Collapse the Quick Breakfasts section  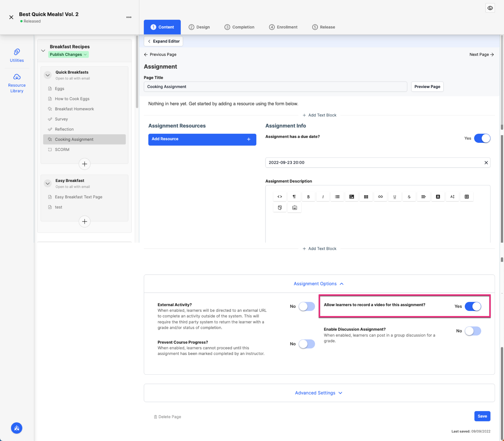point(48,75)
